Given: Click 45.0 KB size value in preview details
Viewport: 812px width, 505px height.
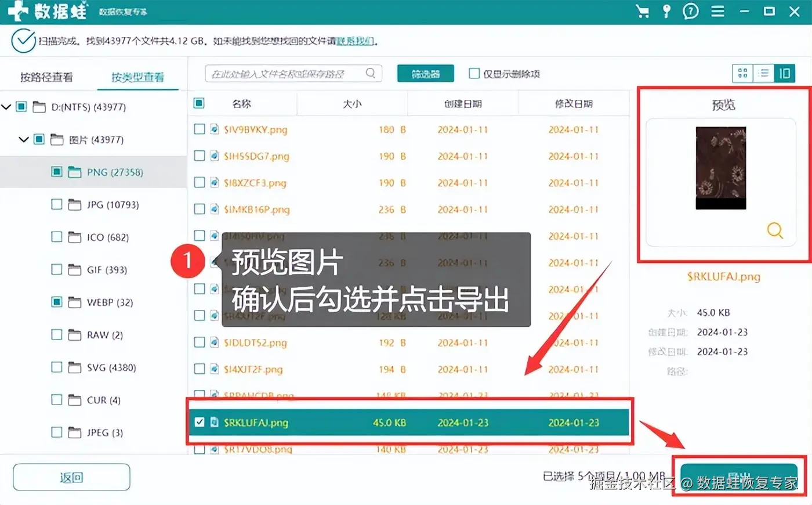Looking at the screenshot, I should tap(713, 312).
